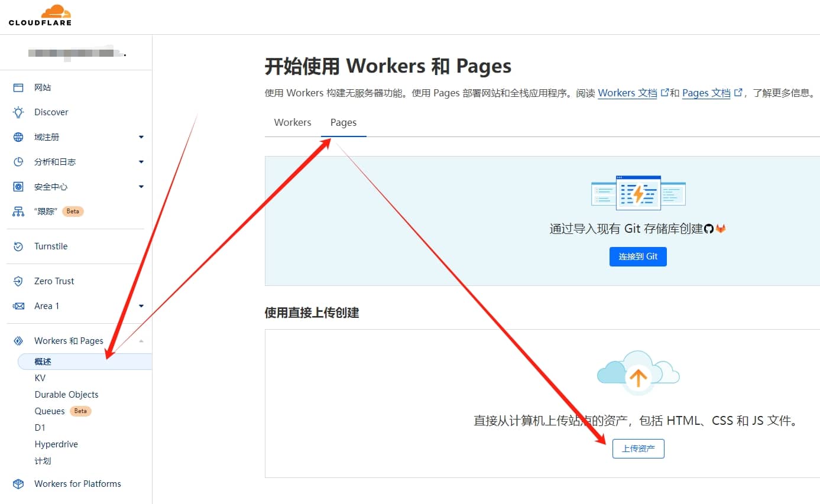
Task: Click the Workers for Platforms cube icon
Action: (18, 484)
